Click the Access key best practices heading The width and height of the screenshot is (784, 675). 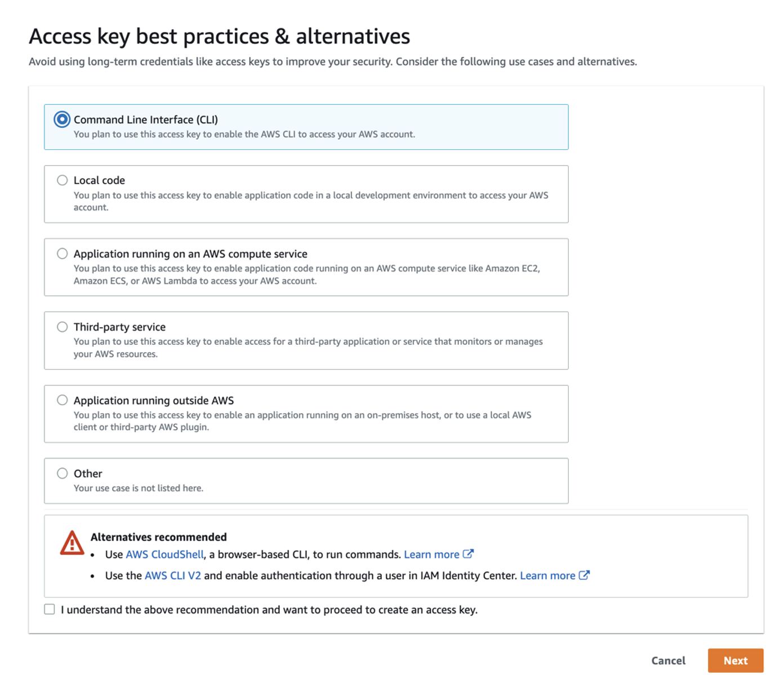coord(220,36)
